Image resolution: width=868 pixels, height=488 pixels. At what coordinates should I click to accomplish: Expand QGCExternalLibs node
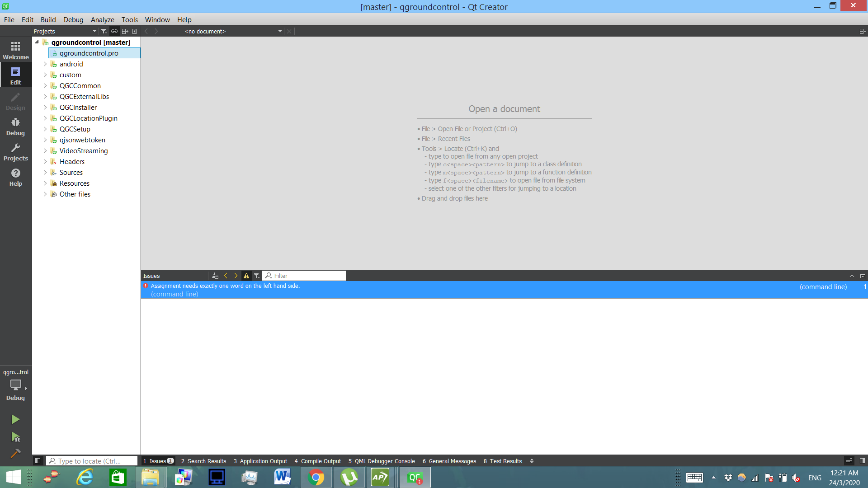[45, 97]
